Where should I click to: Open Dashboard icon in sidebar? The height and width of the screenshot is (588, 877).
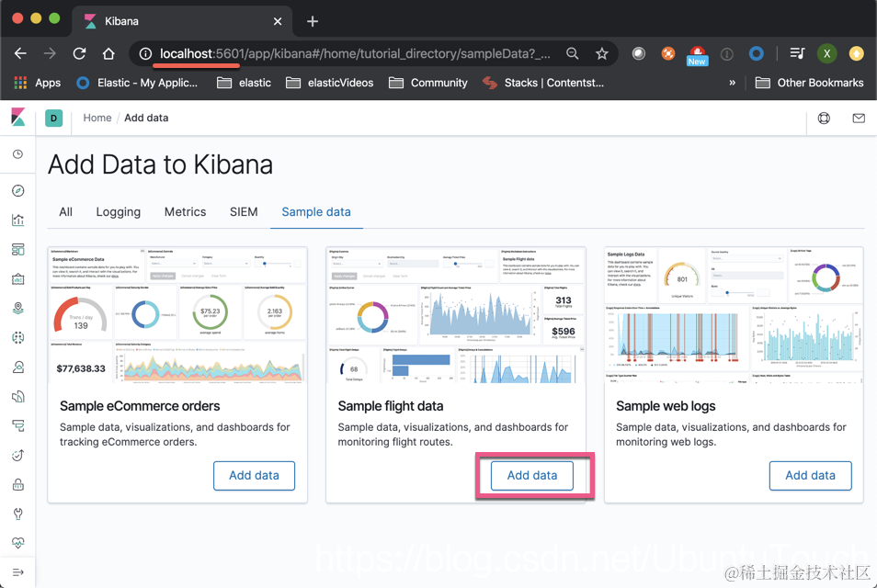(x=17, y=249)
